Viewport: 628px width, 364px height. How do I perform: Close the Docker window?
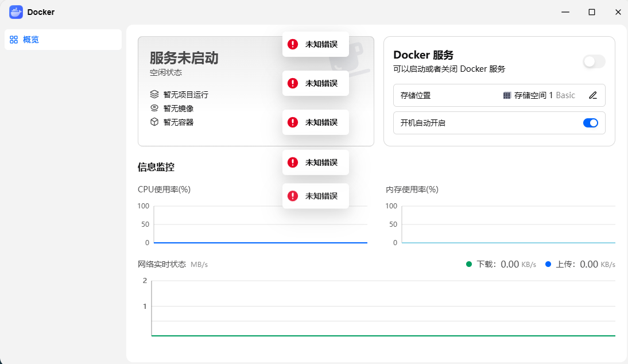tap(618, 12)
